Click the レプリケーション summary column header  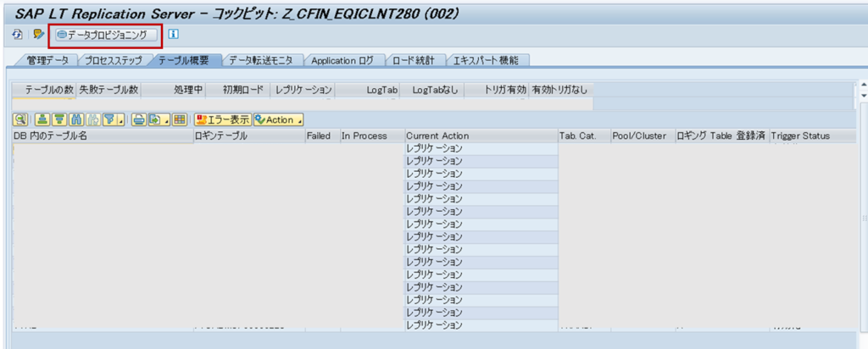303,90
